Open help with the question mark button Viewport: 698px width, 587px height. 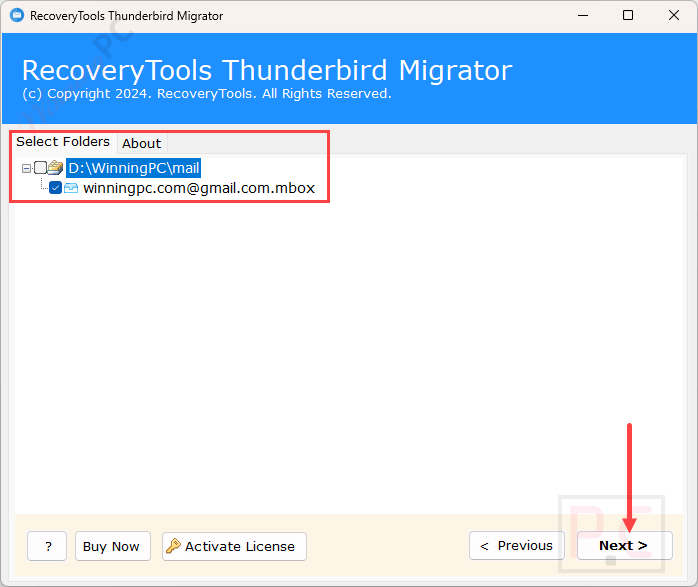[47, 546]
